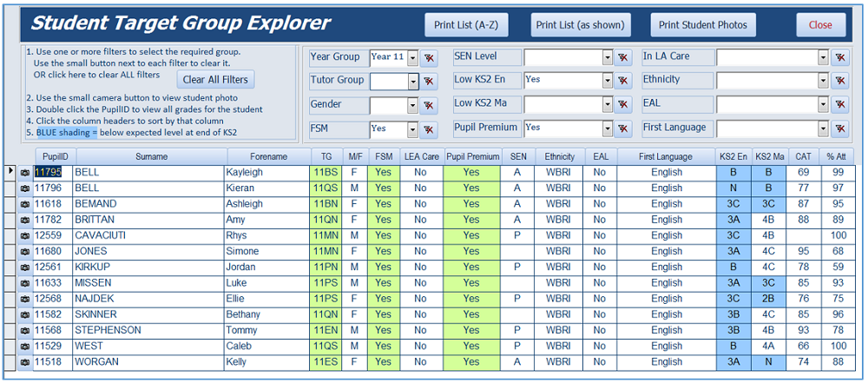Sort by the PupilID column header

56,157
